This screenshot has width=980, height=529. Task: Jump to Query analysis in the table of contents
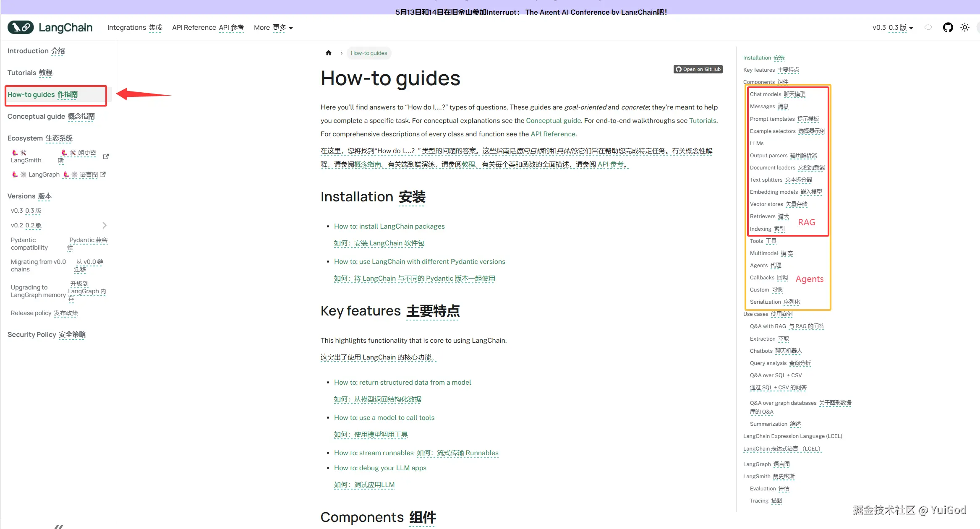pos(780,363)
